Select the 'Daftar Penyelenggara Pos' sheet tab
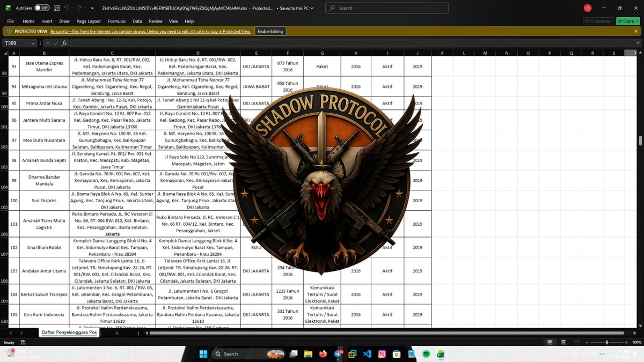 [x=70, y=333]
